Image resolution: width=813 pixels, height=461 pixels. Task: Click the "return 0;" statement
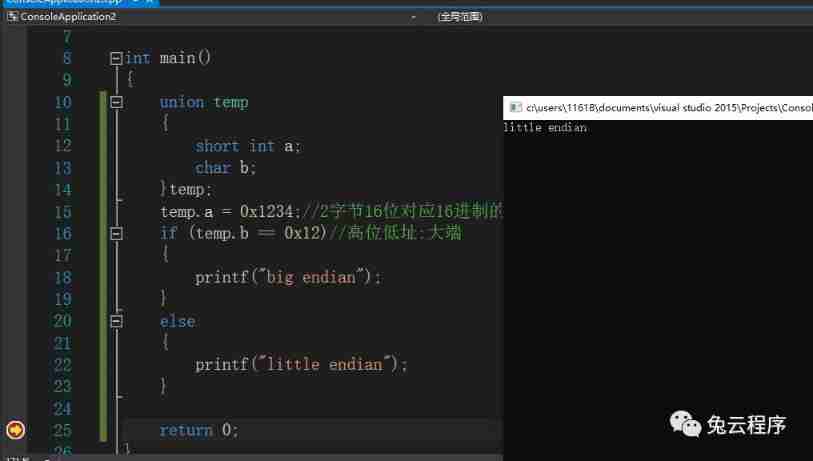pos(199,430)
